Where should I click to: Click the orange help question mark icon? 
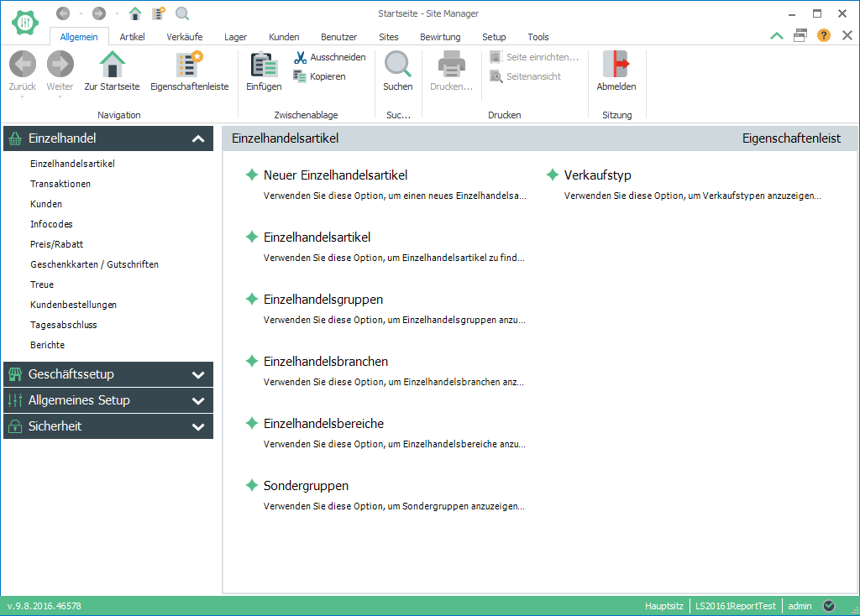pos(824,36)
